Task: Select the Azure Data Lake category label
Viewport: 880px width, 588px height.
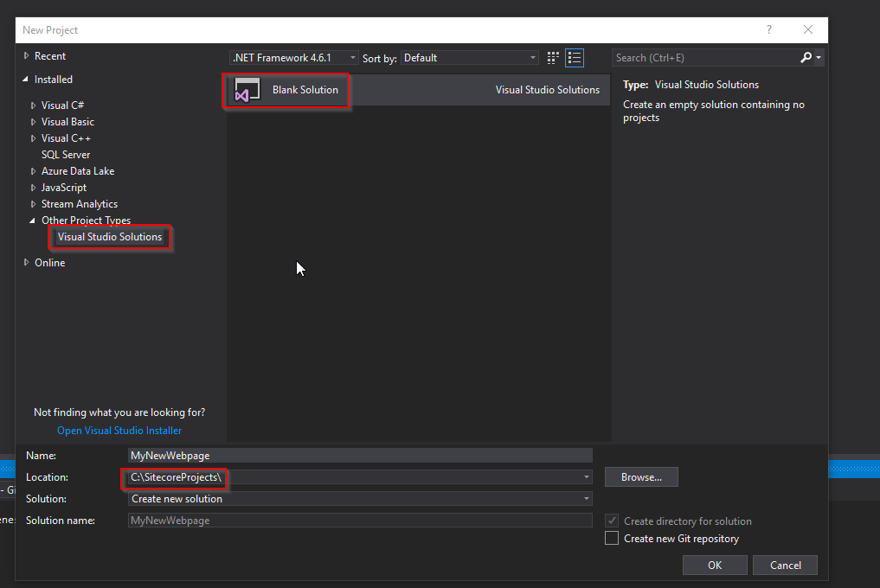Action: (78, 171)
